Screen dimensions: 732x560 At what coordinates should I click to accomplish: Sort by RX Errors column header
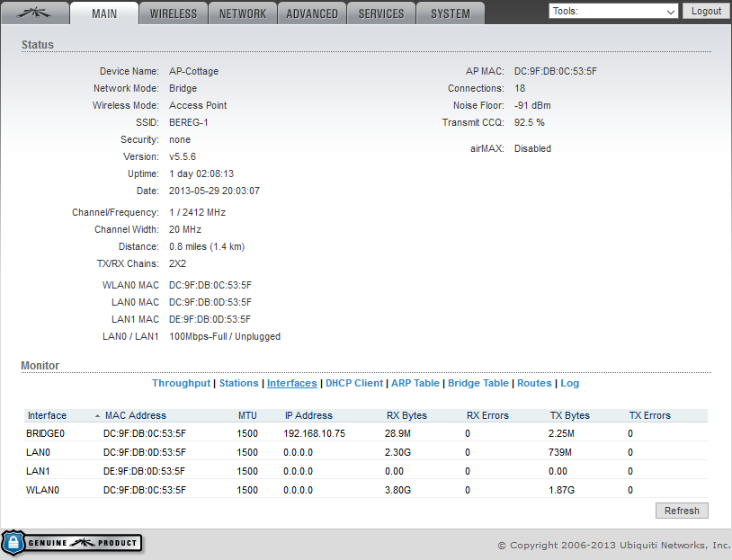pos(487,415)
